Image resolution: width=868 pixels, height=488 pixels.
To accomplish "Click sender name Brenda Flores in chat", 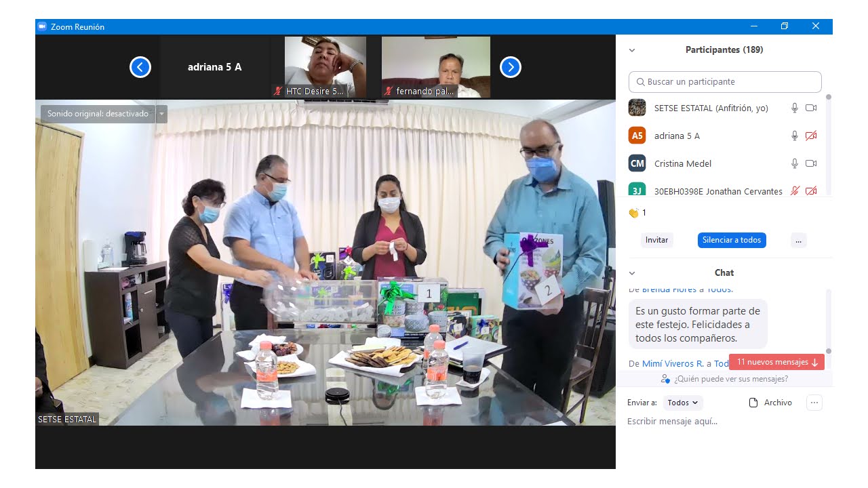I will [x=670, y=289].
